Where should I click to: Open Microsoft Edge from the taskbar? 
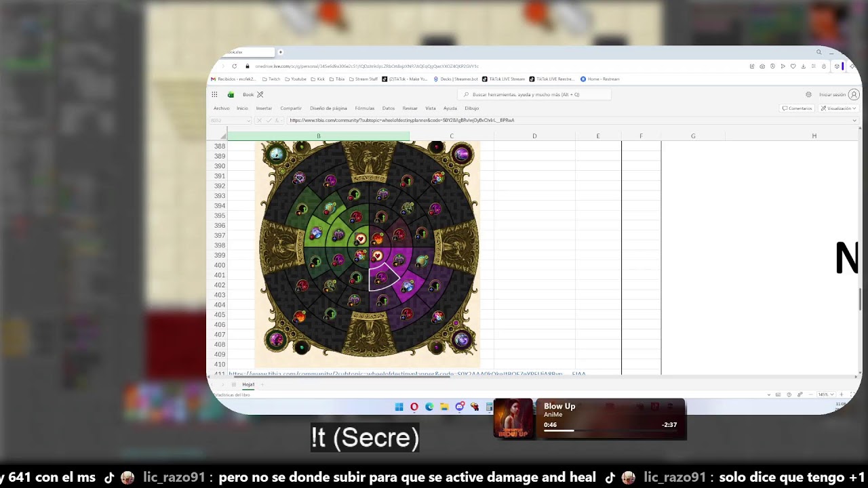429,407
